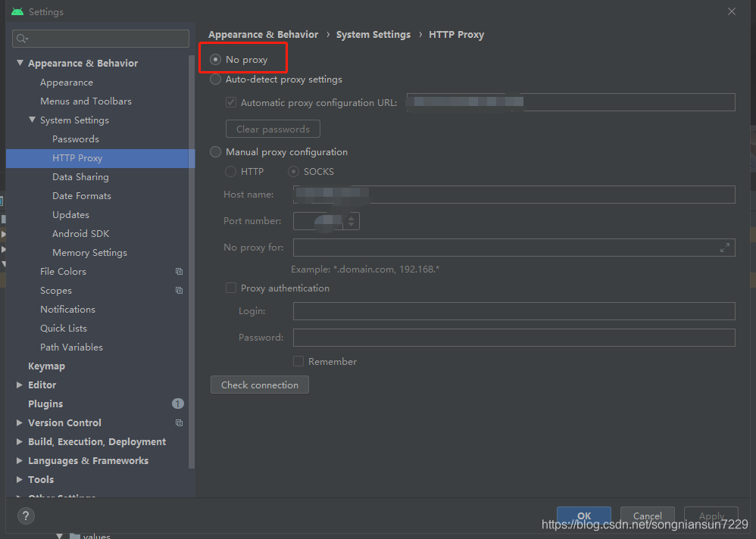
Task: Expand the No proxy for field editor
Action: click(x=725, y=248)
